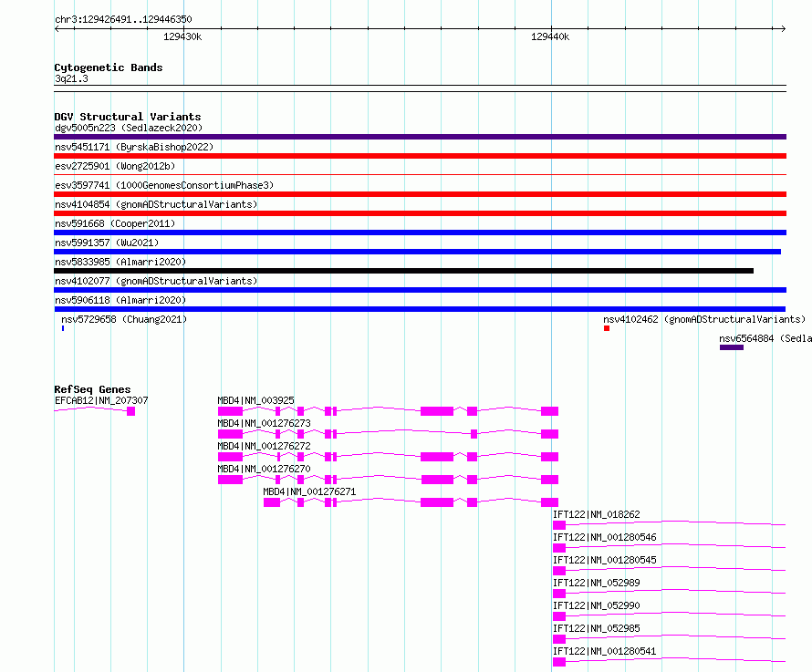Open the MBD4|NM_001276270 transcript label

tap(264, 469)
